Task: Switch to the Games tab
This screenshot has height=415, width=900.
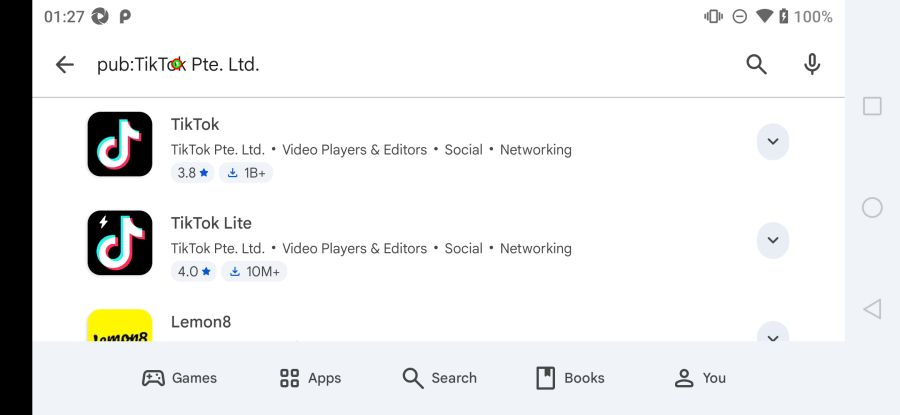Action: [x=180, y=378]
